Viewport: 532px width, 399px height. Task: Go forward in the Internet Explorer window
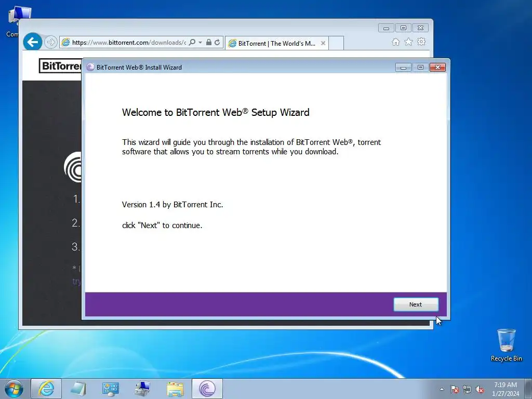point(50,42)
